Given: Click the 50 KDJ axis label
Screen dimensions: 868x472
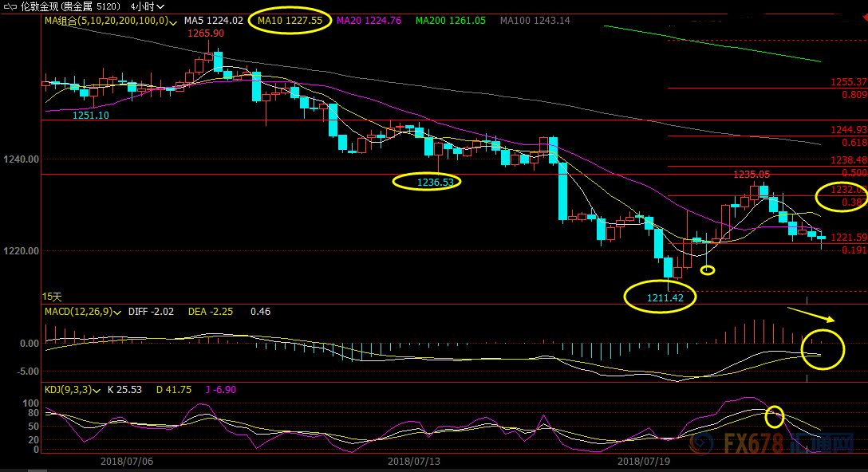Looking at the screenshot, I should (34, 426).
